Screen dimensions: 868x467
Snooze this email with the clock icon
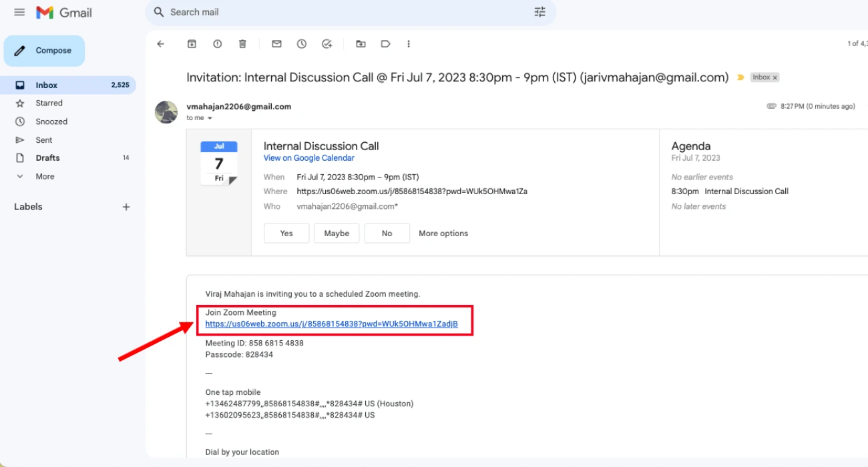tap(302, 44)
